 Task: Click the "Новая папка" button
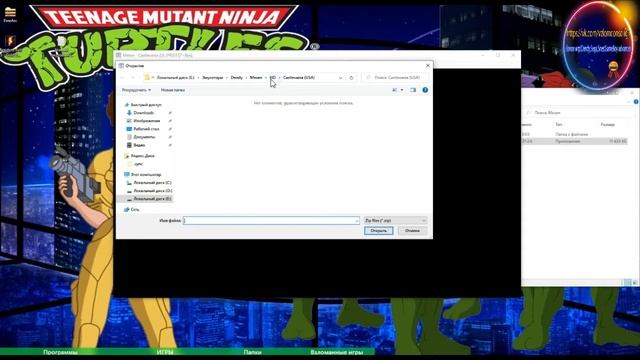pyautogui.click(x=173, y=90)
